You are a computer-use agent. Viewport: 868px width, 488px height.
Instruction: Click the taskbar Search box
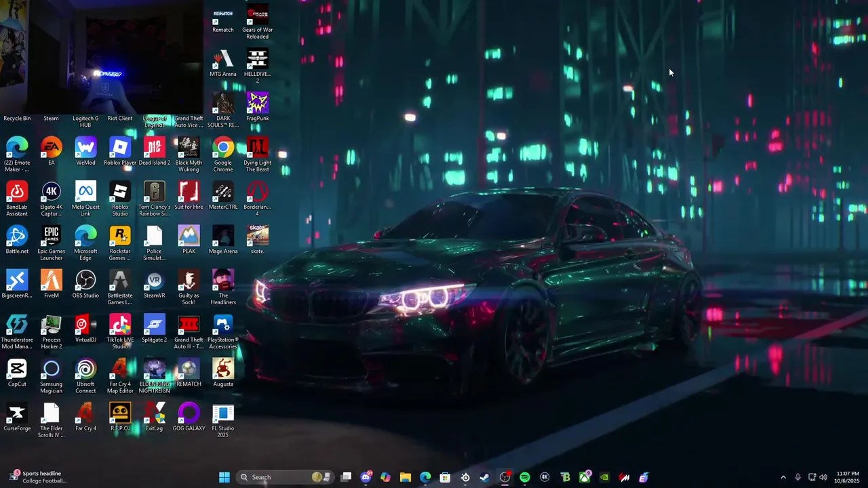285,477
